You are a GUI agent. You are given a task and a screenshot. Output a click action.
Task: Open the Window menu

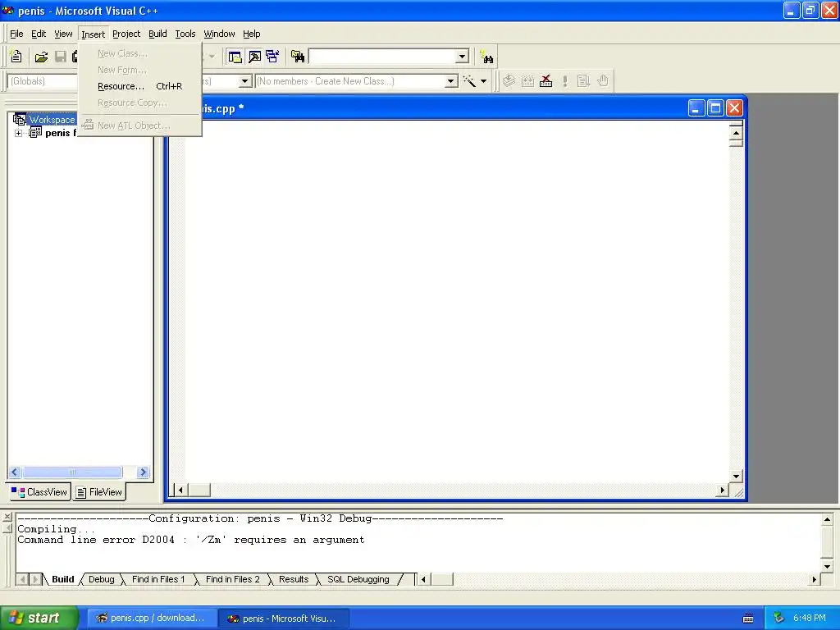(x=219, y=34)
